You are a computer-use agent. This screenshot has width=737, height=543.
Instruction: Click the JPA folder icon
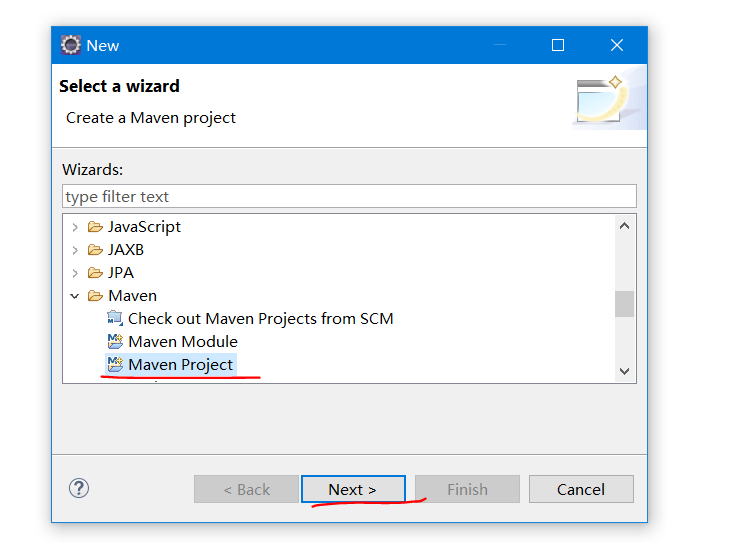coord(95,273)
